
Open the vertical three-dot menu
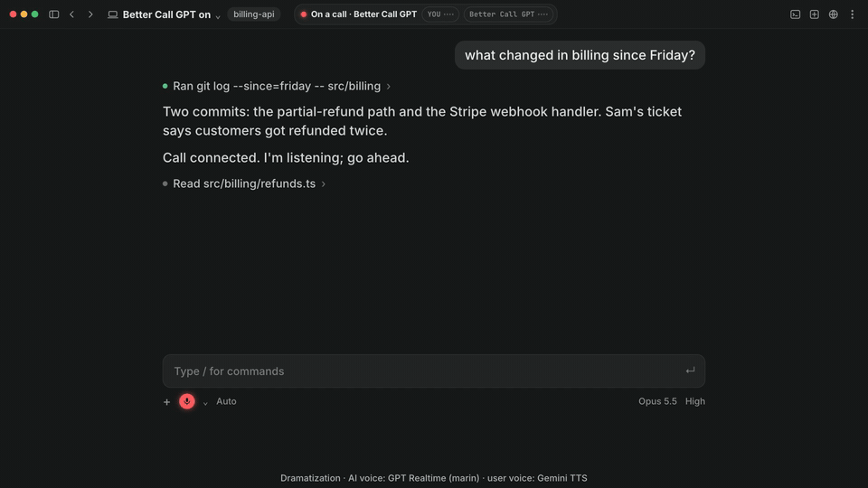tap(852, 14)
